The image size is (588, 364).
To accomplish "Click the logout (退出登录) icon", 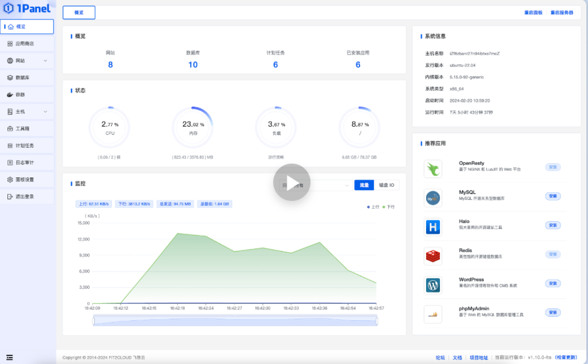I will pos(10,196).
